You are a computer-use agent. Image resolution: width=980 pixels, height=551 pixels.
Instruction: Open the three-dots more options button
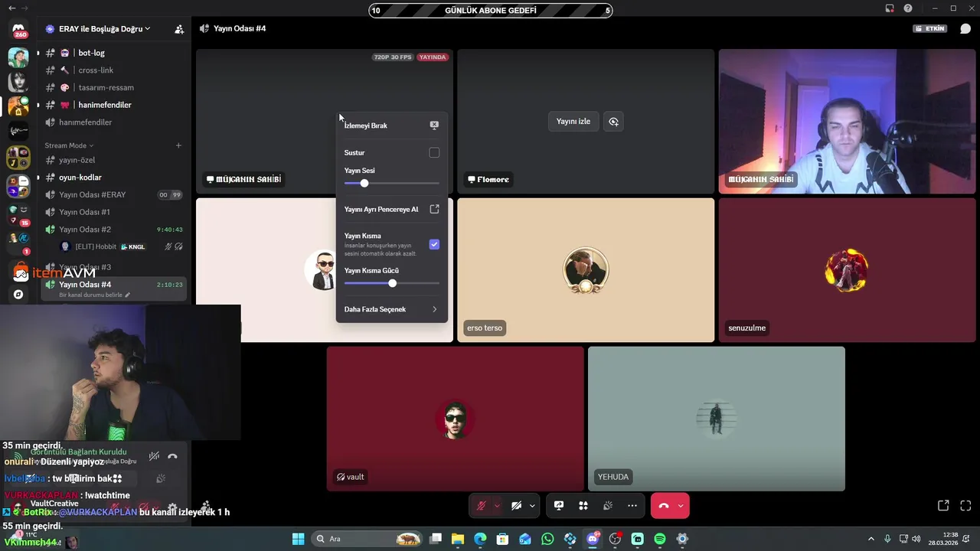pos(632,506)
